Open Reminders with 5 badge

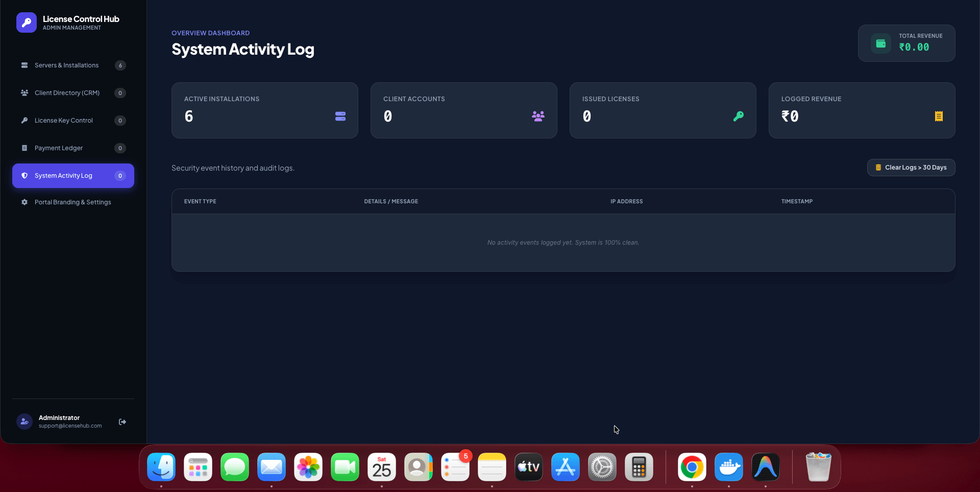455,467
